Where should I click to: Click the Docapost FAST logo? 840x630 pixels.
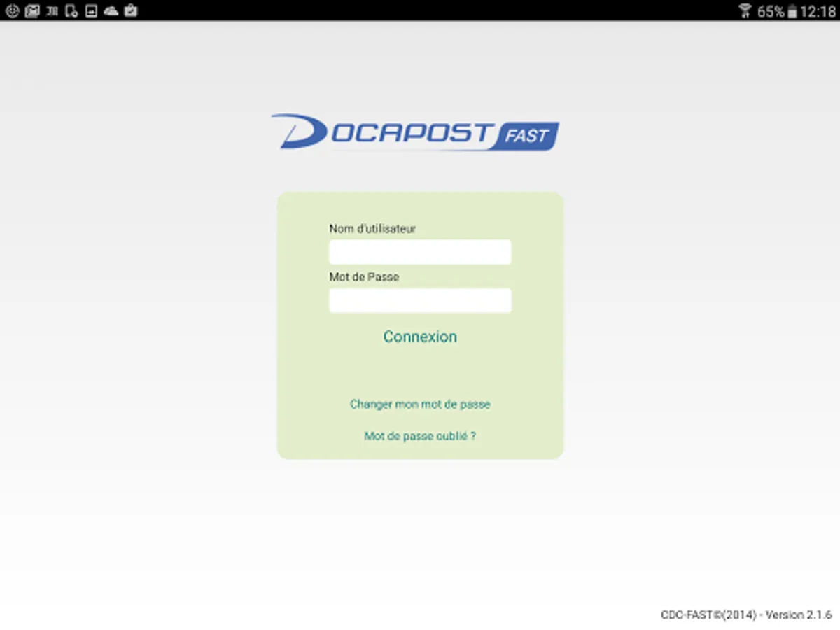415,132
